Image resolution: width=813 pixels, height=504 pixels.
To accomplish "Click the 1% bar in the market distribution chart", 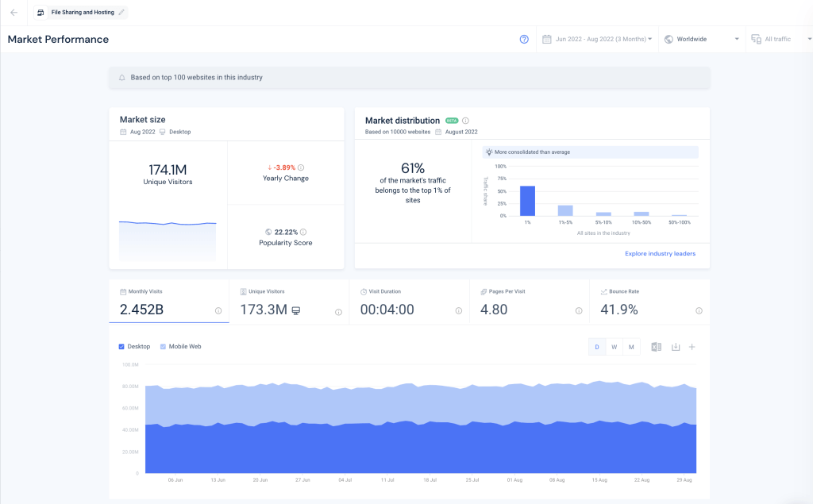I will (526, 198).
